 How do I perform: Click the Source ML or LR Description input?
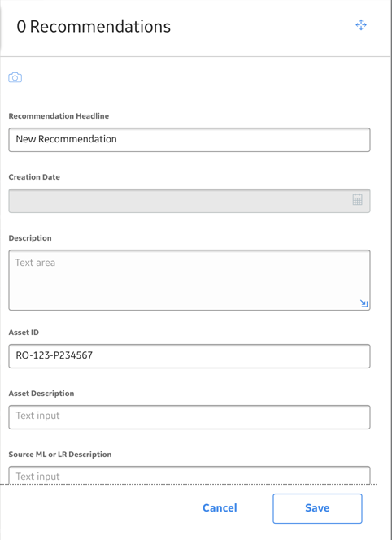[x=189, y=475]
